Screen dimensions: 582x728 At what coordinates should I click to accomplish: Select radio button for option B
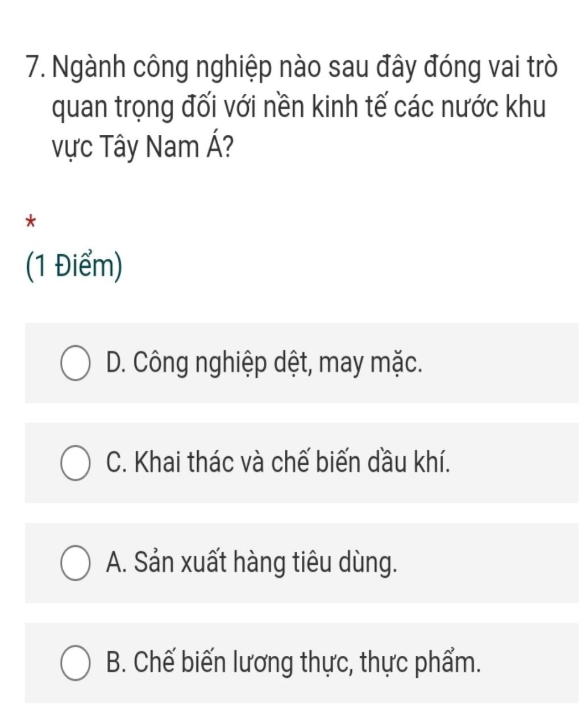tap(75, 664)
